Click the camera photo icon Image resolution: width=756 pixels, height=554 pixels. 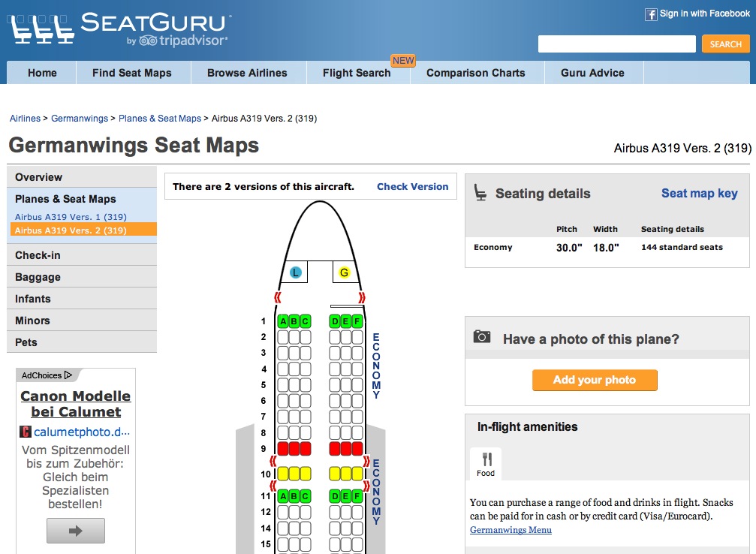pyautogui.click(x=482, y=337)
